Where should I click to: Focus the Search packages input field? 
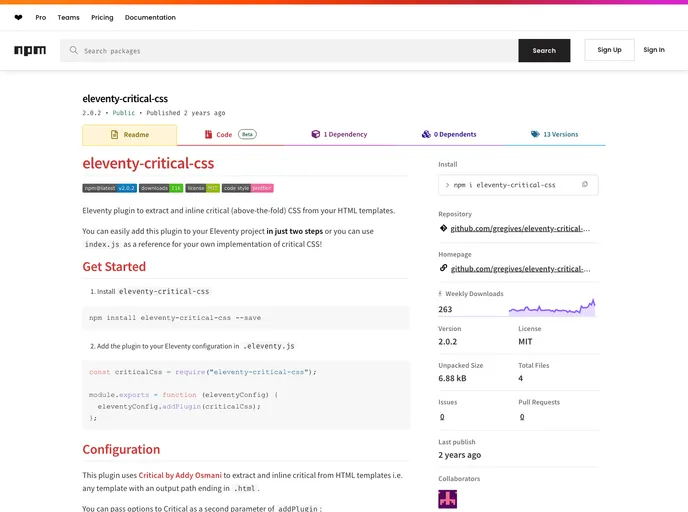[289, 50]
